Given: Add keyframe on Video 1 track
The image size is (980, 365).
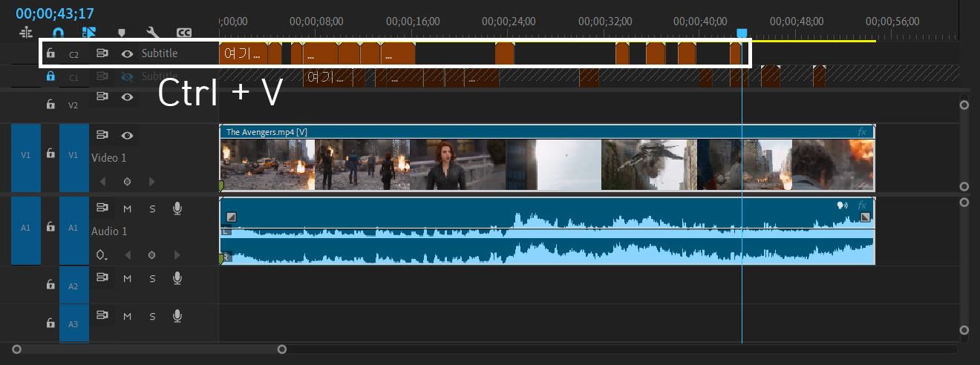Looking at the screenshot, I should 127,181.
